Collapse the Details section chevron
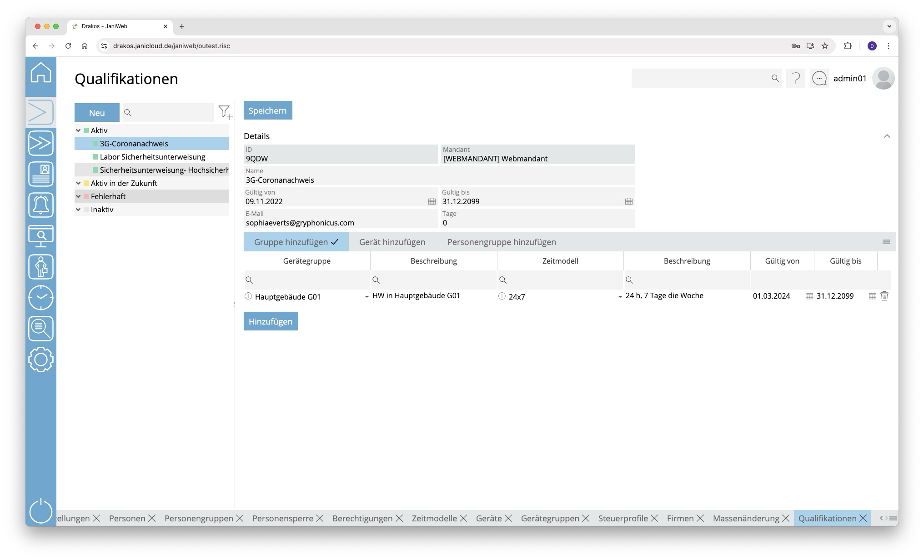 (x=887, y=136)
